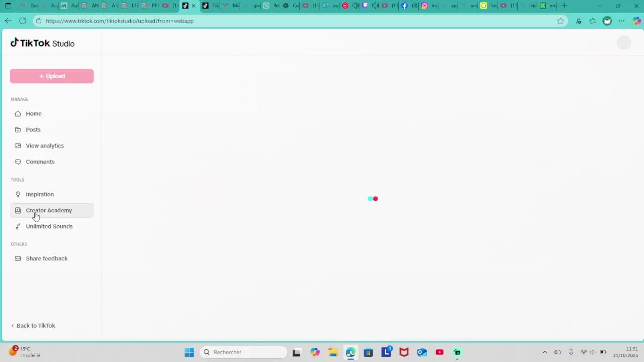Close the active TikTok tab
Viewport: 644px width, 362px height.
(193, 6)
